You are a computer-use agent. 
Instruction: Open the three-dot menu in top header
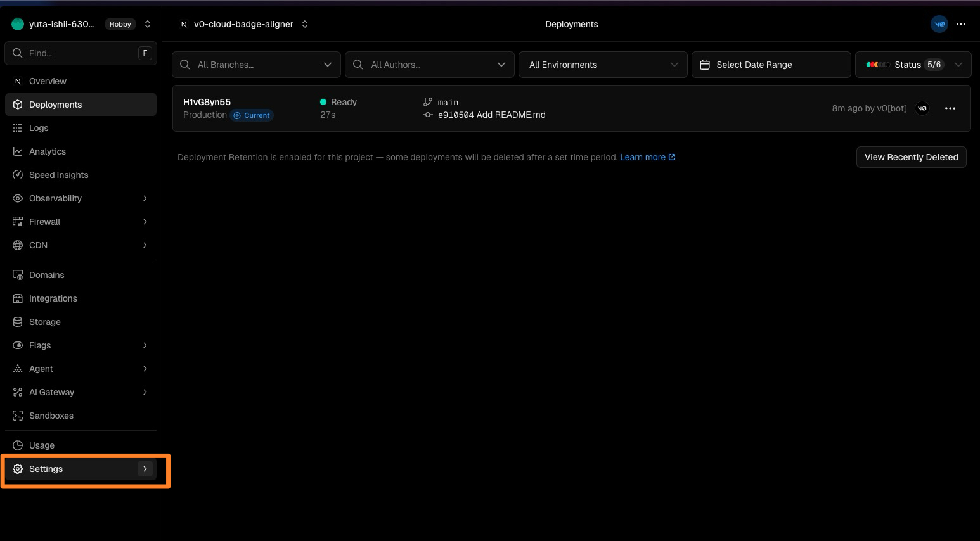(x=961, y=24)
